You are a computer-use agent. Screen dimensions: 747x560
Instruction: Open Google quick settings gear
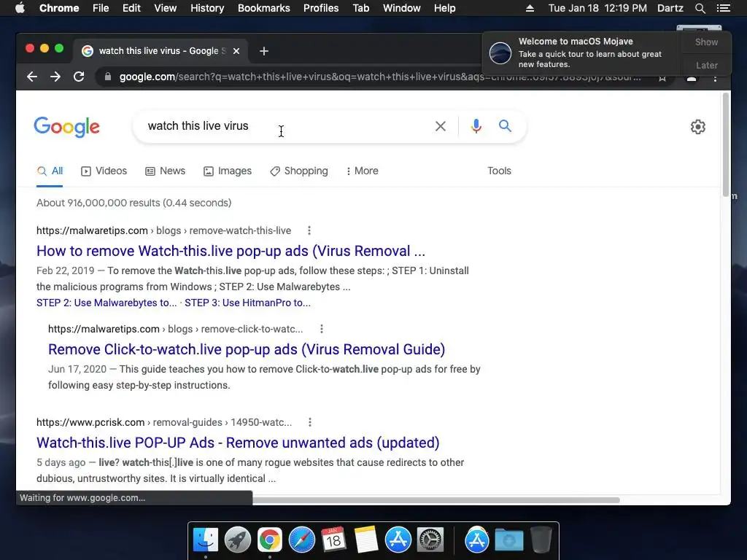point(698,127)
